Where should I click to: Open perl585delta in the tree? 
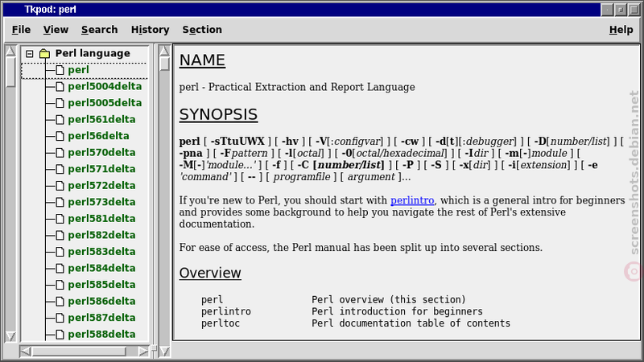[x=101, y=285]
